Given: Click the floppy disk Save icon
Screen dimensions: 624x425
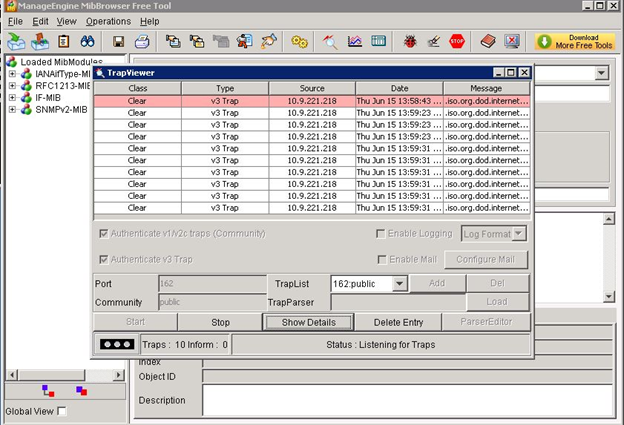Looking at the screenshot, I should click(119, 41).
